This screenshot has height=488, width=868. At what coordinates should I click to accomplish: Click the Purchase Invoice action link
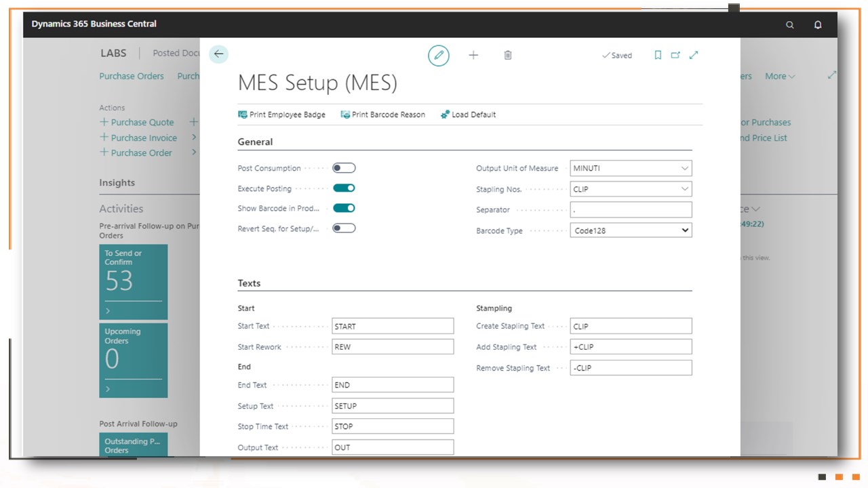pyautogui.click(x=144, y=138)
